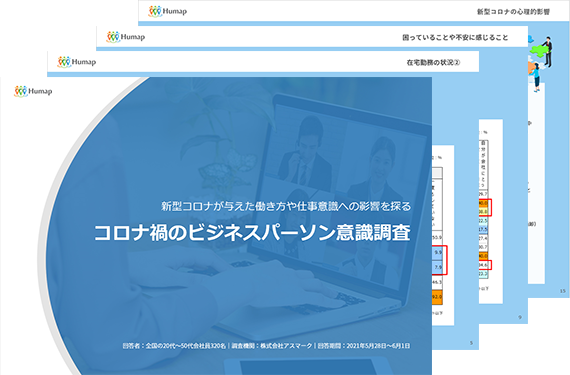
Task: Click page number 15 on the rearmost slide
Action: (x=563, y=291)
